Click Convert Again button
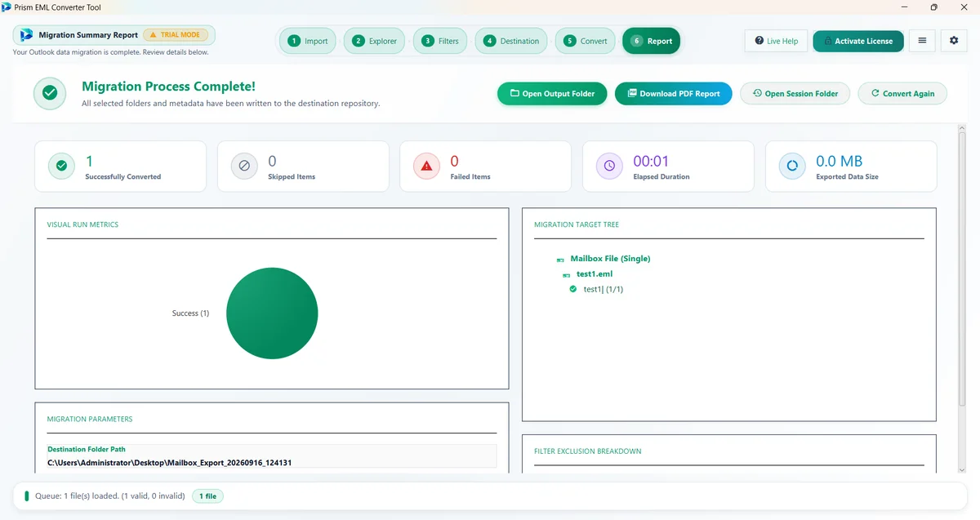 click(902, 94)
